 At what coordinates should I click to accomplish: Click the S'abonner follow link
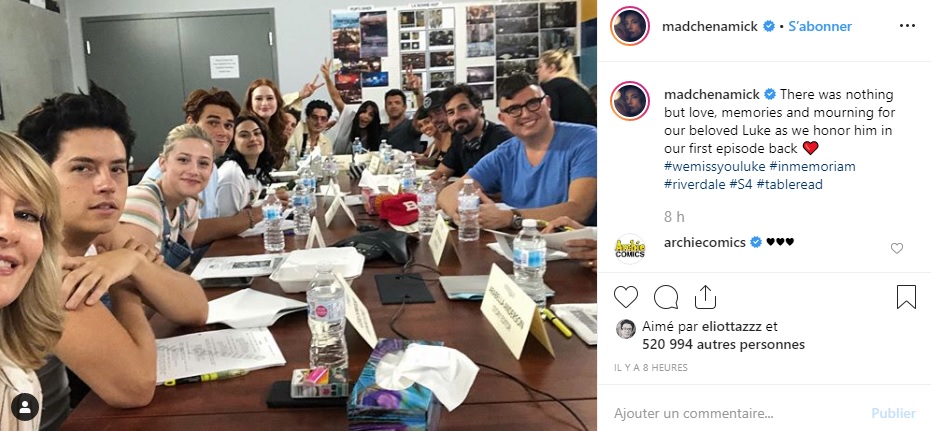pyautogui.click(x=820, y=26)
